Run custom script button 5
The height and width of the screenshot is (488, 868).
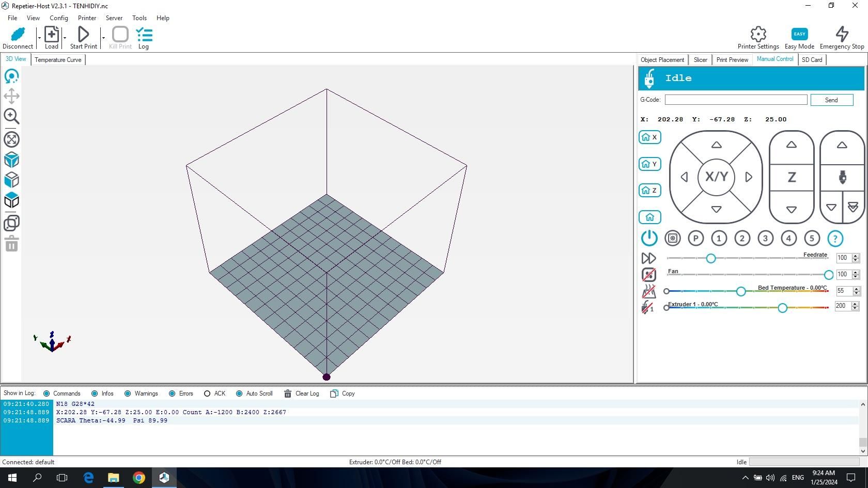812,239
